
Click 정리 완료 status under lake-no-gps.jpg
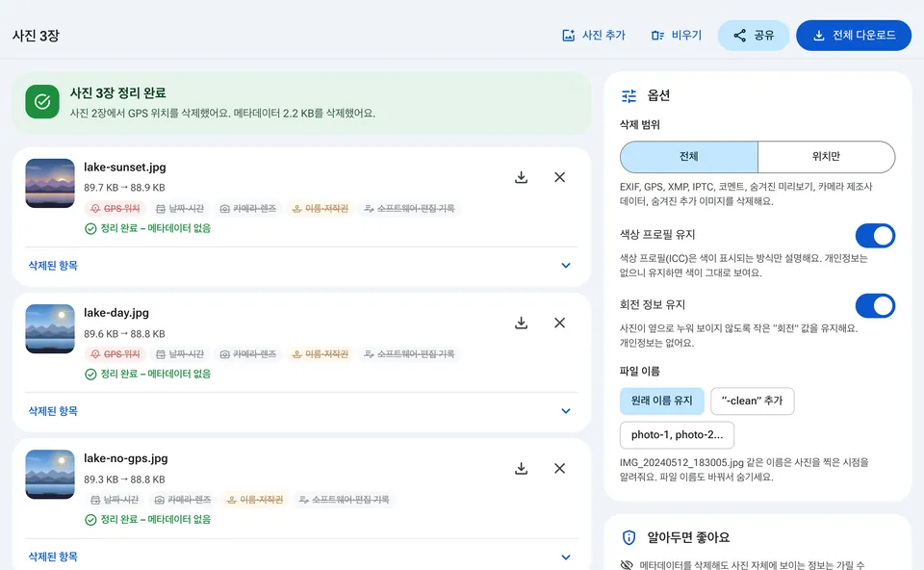tap(148, 520)
